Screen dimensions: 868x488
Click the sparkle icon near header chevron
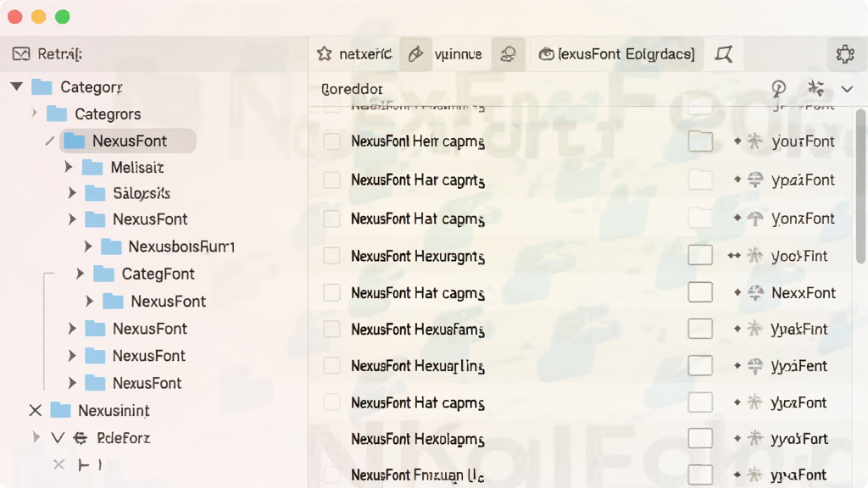click(x=815, y=88)
